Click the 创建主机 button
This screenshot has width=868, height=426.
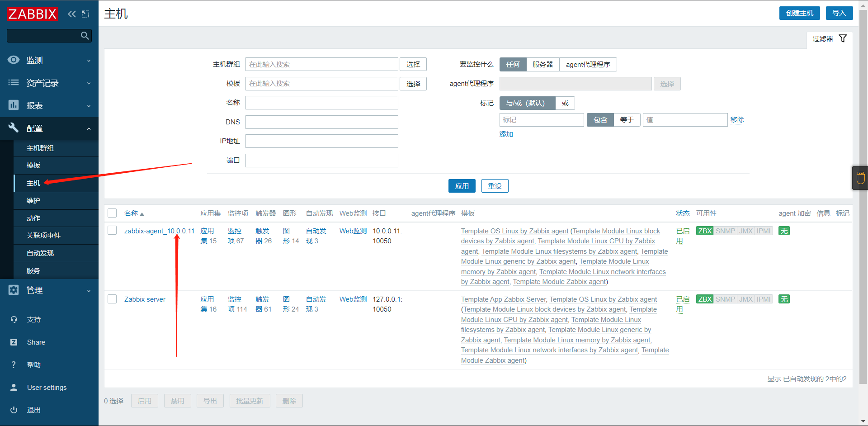point(800,13)
